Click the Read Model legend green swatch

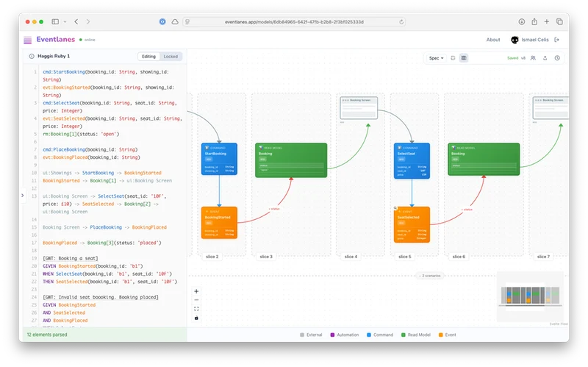pos(403,335)
